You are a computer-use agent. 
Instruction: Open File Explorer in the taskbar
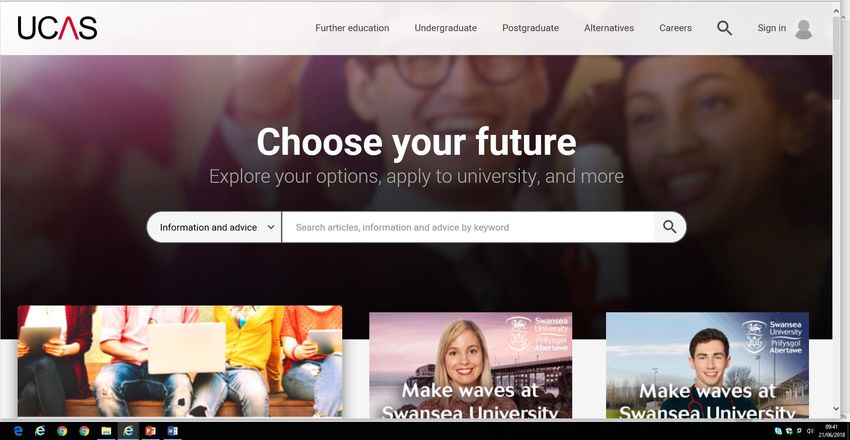(106, 431)
